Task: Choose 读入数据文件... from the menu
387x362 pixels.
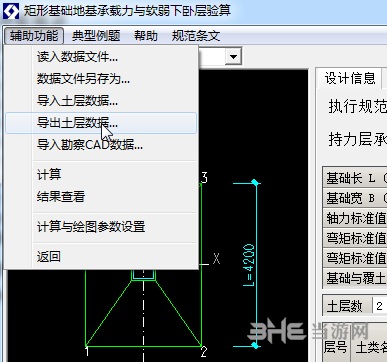Action: 101,57
